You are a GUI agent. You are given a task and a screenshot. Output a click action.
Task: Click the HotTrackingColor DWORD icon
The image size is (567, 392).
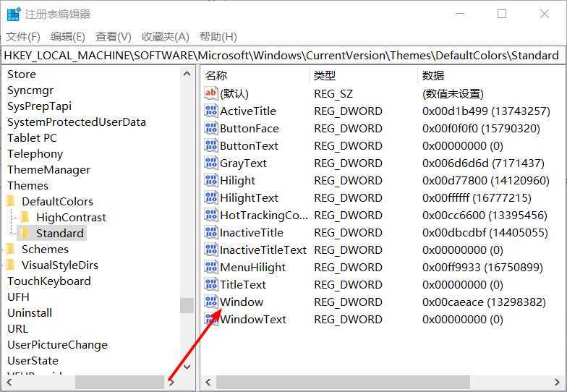pyautogui.click(x=211, y=215)
